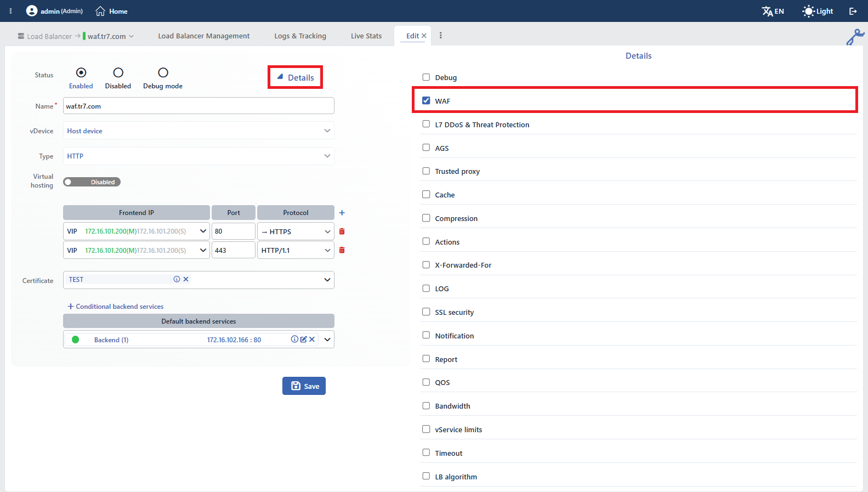Open the Type HTTP dropdown
868x492 pixels.
click(x=198, y=156)
